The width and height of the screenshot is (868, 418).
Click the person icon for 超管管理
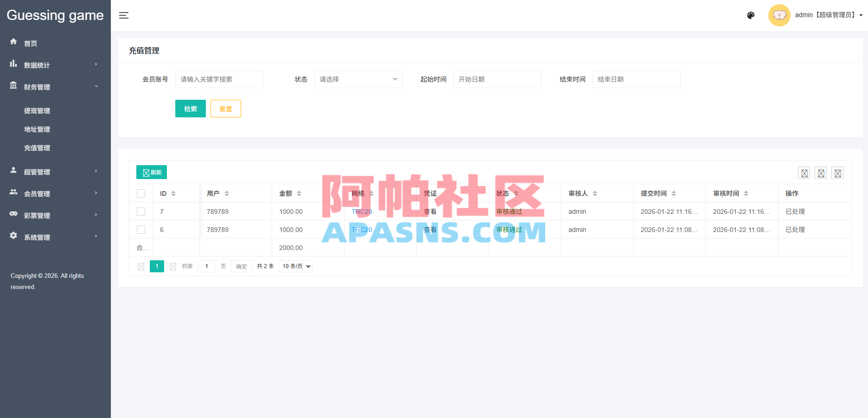point(13,170)
